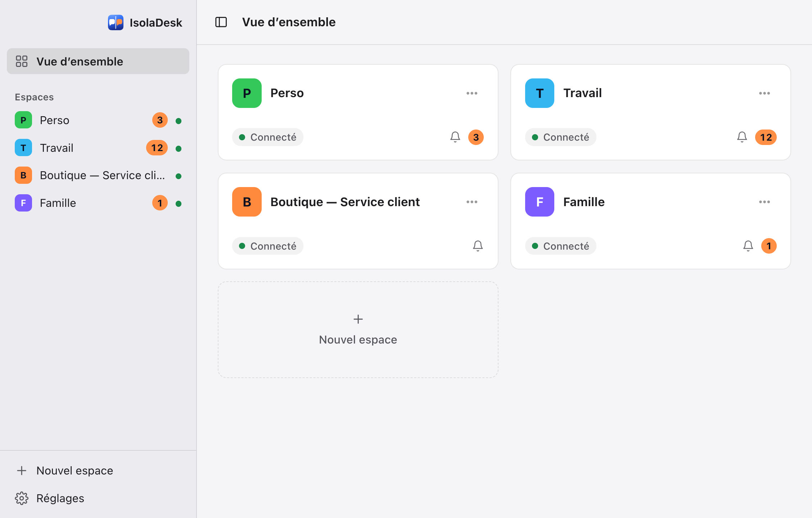Click the Connecté status pill on Travail card
This screenshot has width=812, height=518.
click(560, 137)
